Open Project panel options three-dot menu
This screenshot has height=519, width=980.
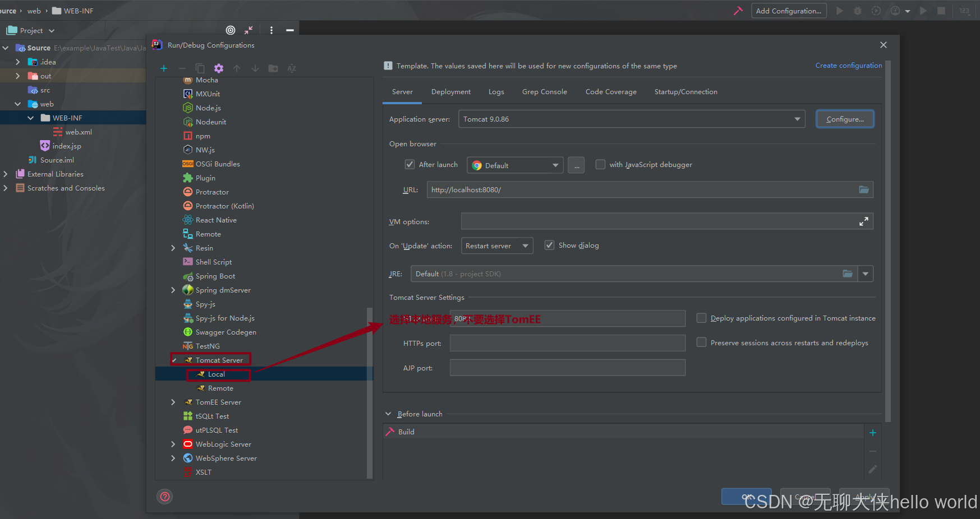tap(272, 30)
